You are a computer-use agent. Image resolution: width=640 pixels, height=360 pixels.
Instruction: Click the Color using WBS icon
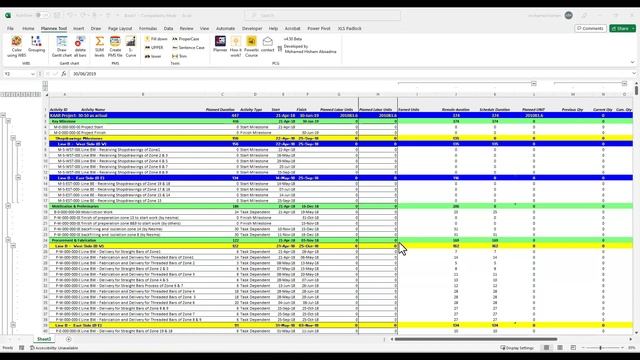(16, 46)
